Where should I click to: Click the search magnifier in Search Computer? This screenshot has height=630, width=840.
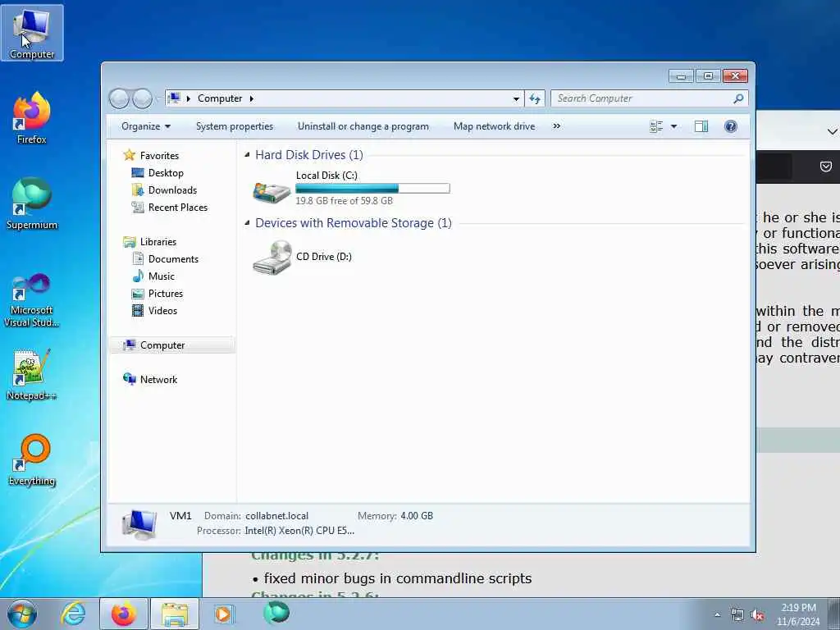point(738,98)
